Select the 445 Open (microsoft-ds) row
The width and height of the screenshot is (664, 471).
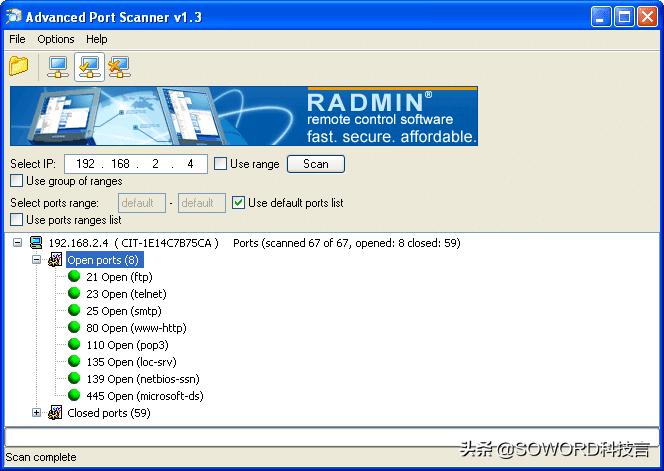click(145, 396)
